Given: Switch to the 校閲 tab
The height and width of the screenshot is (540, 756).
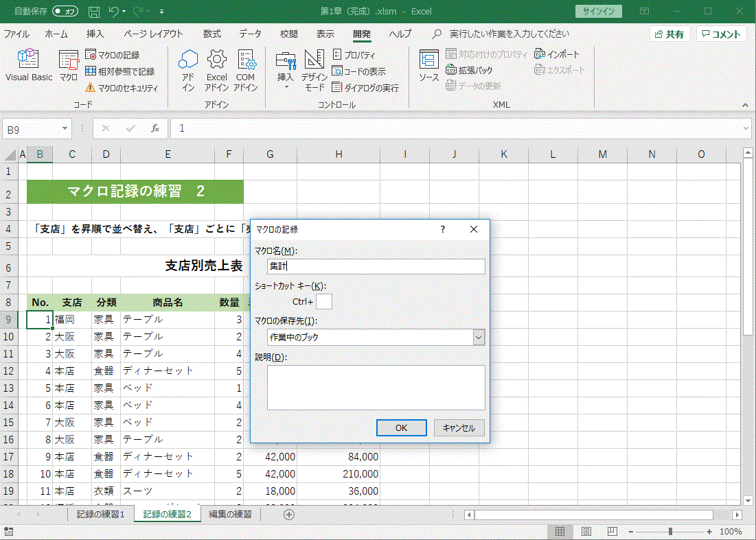Looking at the screenshot, I should coord(289,34).
